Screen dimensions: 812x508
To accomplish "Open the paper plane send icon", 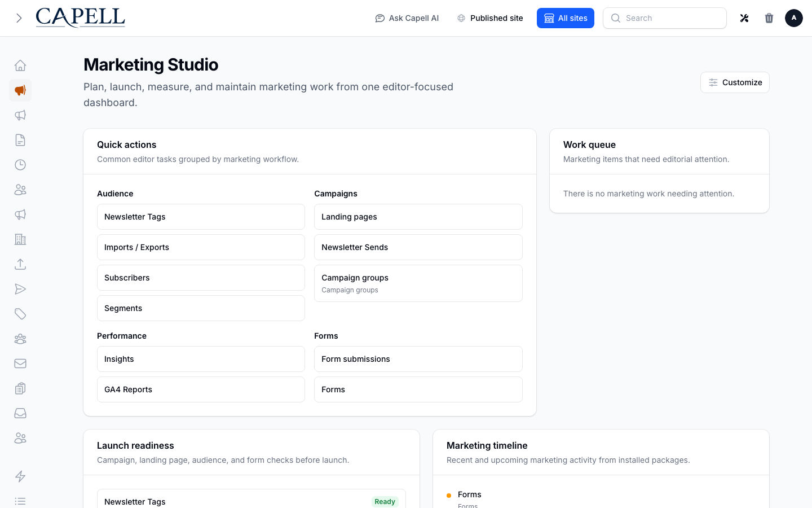I will pos(20,289).
